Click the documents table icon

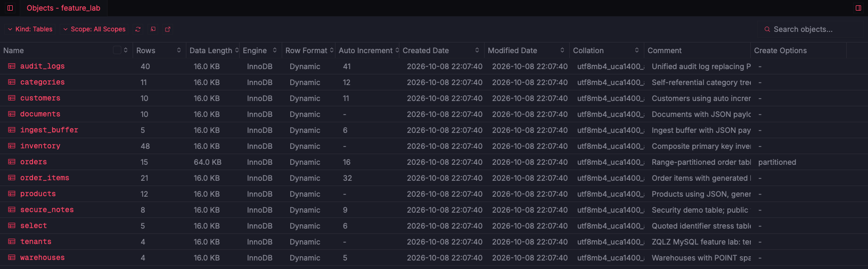(x=12, y=114)
